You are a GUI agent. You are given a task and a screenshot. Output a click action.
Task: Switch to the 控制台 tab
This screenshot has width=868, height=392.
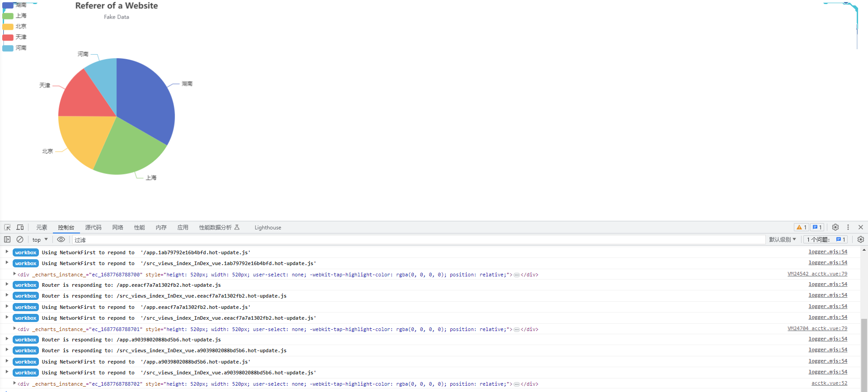[66, 227]
